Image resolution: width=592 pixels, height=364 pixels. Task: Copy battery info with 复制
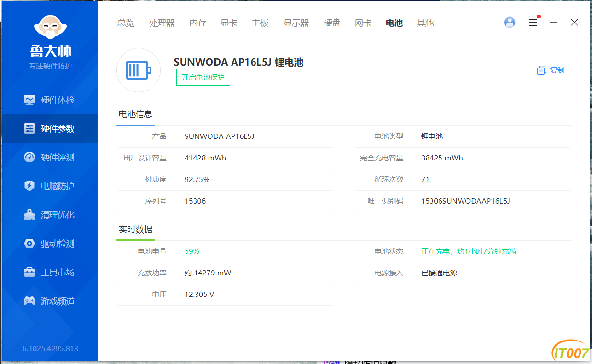click(x=551, y=70)
